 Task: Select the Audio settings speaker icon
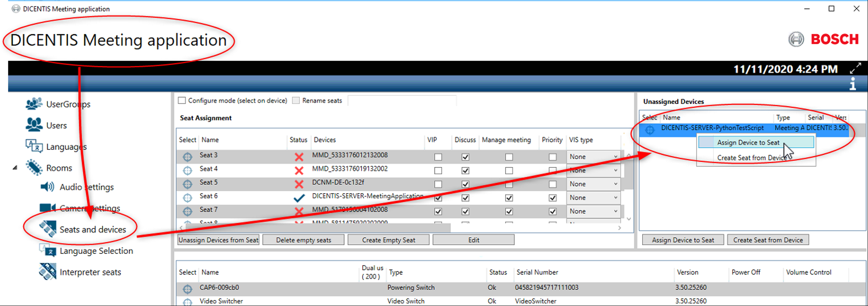[47, 187]
